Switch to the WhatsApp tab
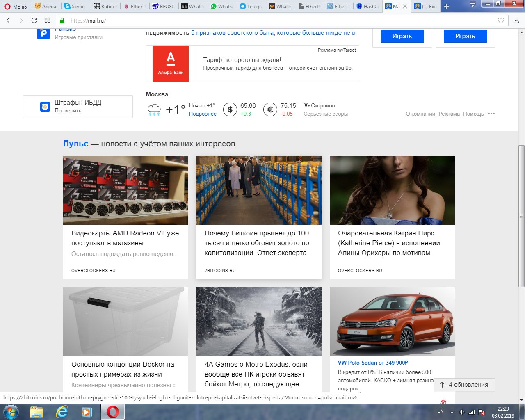 coord(222,6)
